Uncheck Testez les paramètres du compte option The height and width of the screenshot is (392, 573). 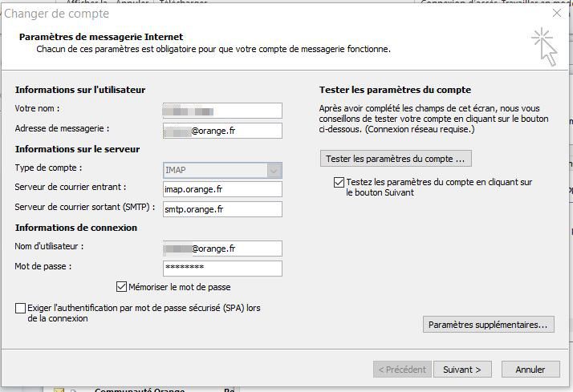click(339, 183)
